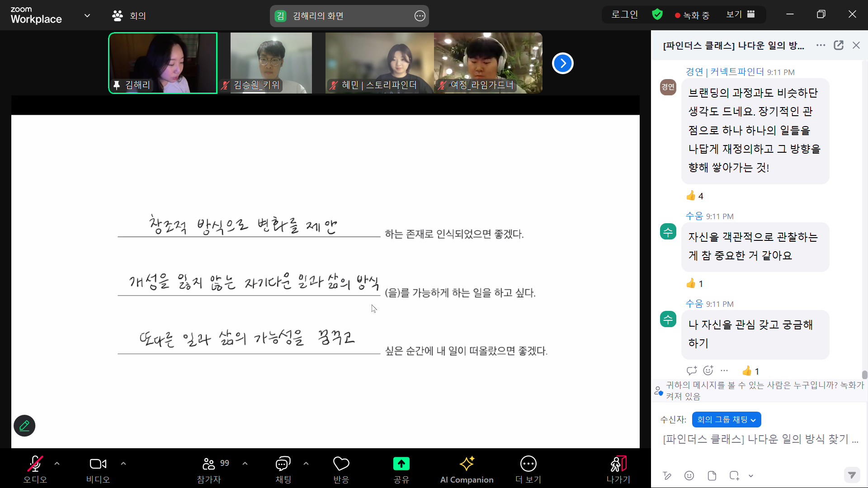This screenshot has height=488, width=868.
Task: Click chat title [파인더스 클래스] 나다운 일의 방...
Action: click(733, 45)
